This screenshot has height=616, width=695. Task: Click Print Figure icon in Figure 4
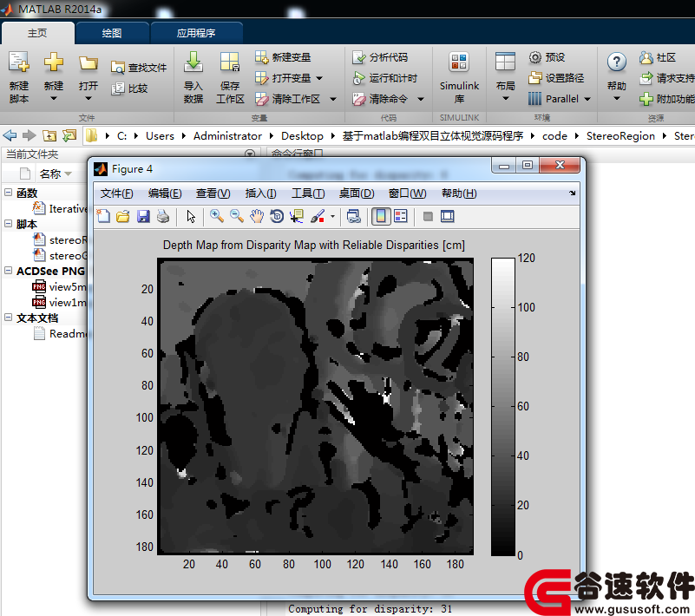point(163,216)
